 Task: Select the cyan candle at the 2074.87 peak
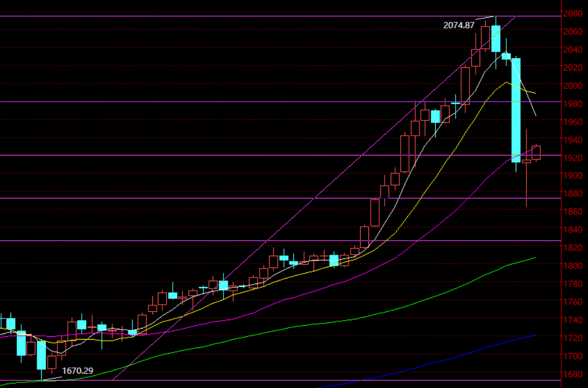[x=496, y=39]
